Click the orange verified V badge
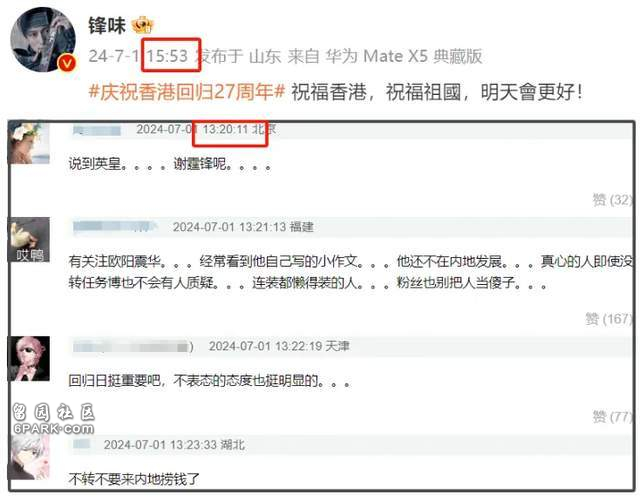Viewport: 640px width, 501px height. pos(67,63)
